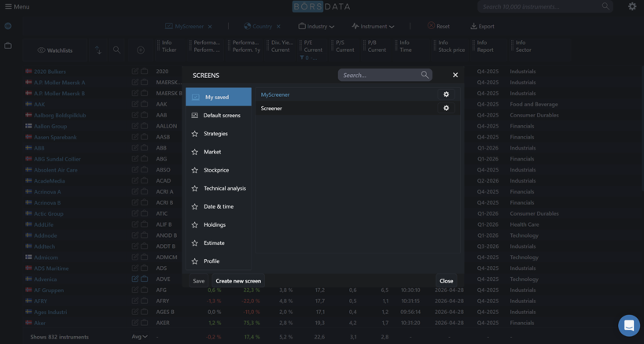The width and height of the screenshot is (644, 344).
Task: Open 2020 Bulkers instrument link
Action: tap(50, 72)
